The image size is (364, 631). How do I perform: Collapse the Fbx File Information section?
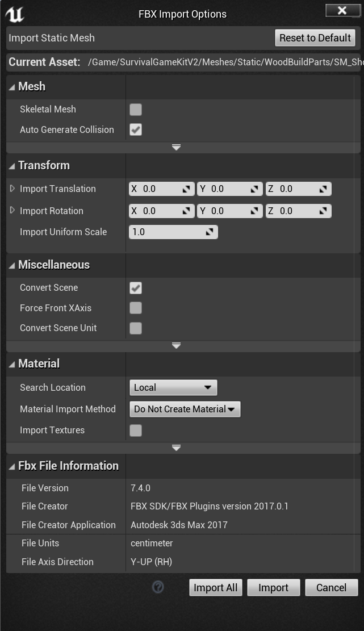pos(12,466)
